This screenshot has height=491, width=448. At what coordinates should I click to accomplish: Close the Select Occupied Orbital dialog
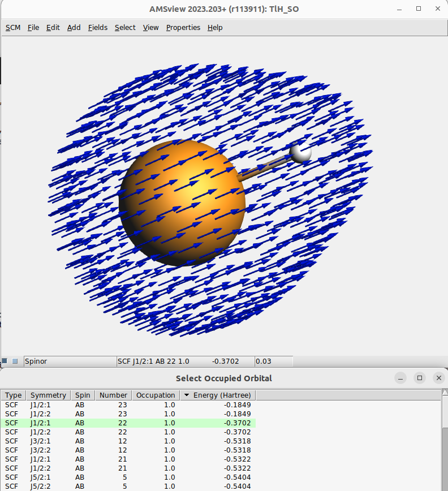[x=438, y=378]
